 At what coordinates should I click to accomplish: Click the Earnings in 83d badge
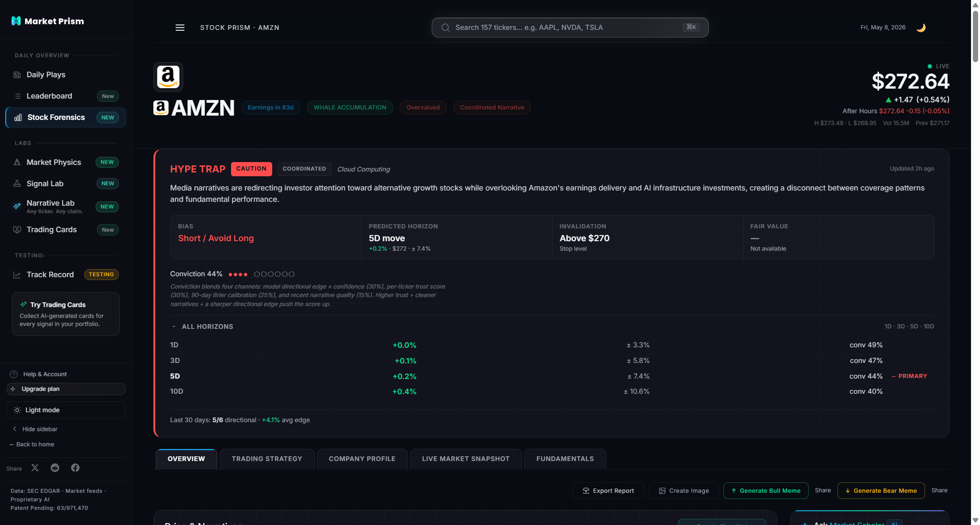click(x=270, y=108)
